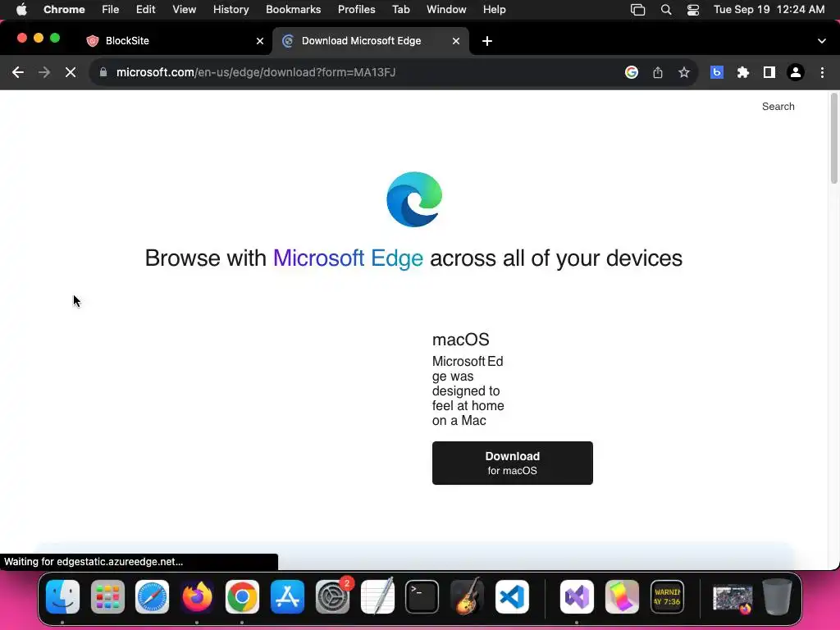Open the View menu
The image size is (840, 630).
185,10
